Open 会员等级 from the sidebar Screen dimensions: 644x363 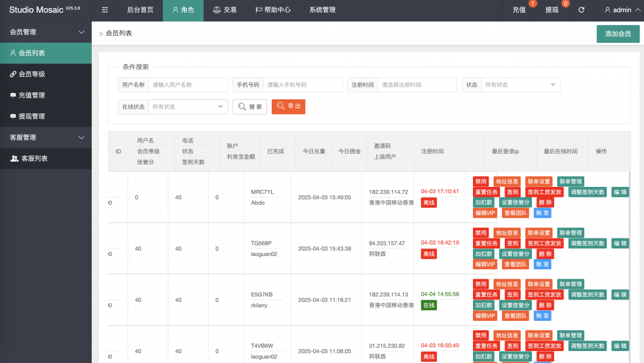(x=33, y=75)
